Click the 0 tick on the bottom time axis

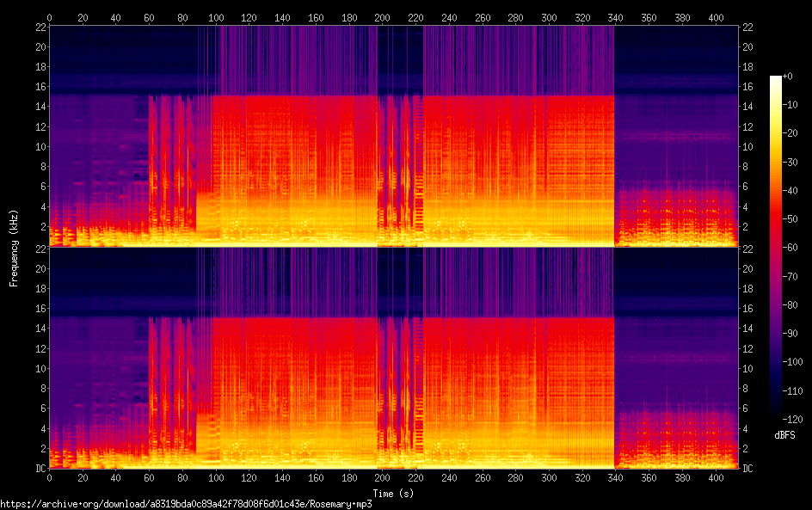tap(49, 478)
